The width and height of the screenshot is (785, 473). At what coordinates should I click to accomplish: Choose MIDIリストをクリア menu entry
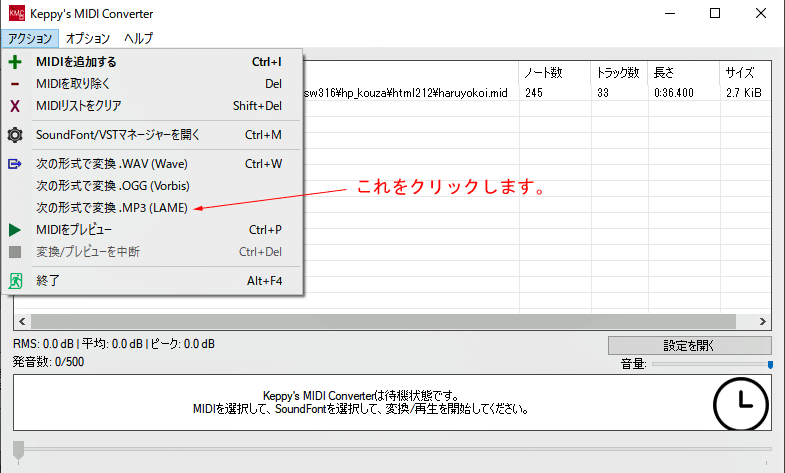pyautogui.click(x=153, y=106)
